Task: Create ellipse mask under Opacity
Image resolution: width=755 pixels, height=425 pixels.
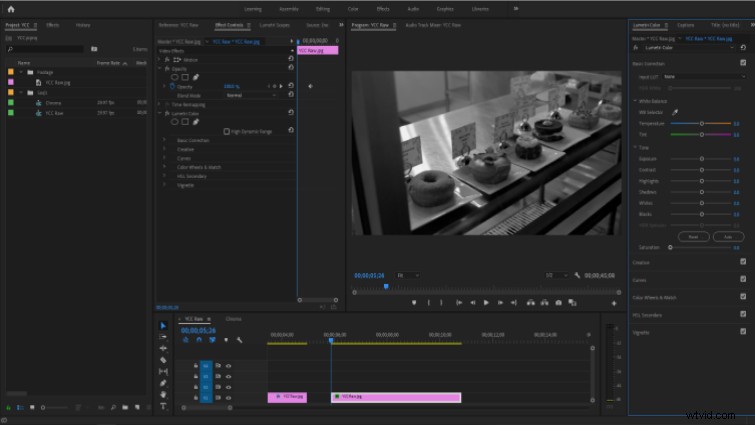Action: [x=174, y=77]
